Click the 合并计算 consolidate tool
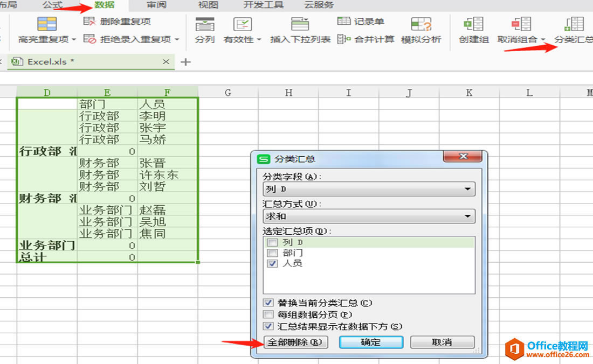Viewport: 593px width, 364px height. point(366,39)
